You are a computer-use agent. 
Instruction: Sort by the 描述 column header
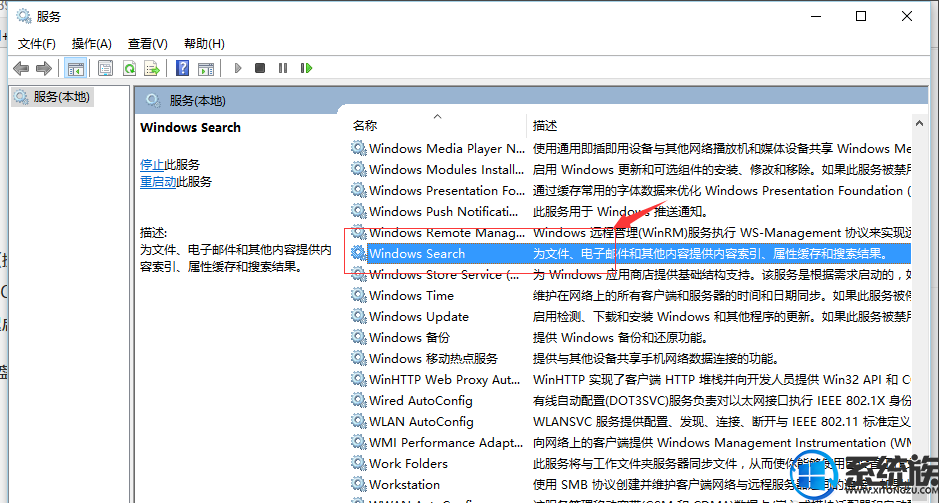click(545, 125)
